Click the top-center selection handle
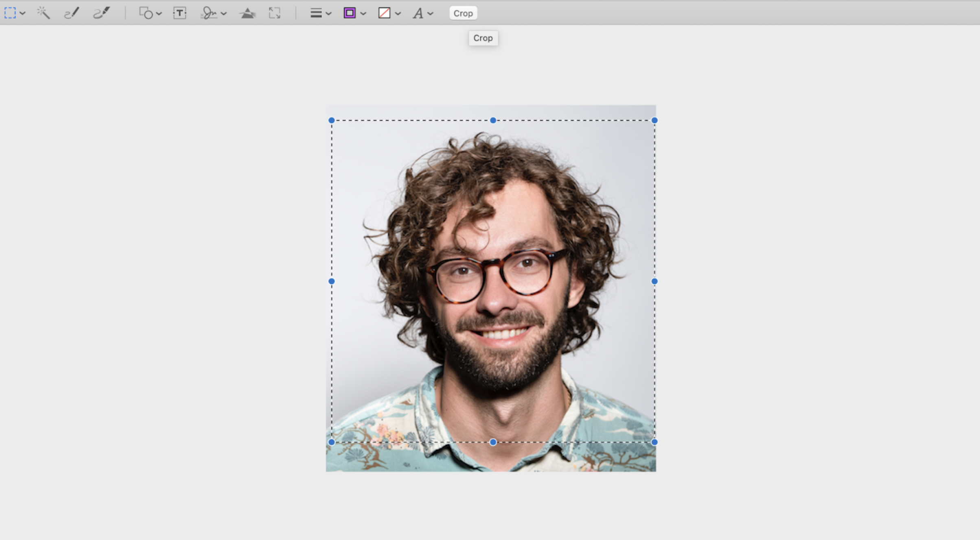The width and height of the screenshot is (980, 540). pyautogui.click(x=493, y=120)
